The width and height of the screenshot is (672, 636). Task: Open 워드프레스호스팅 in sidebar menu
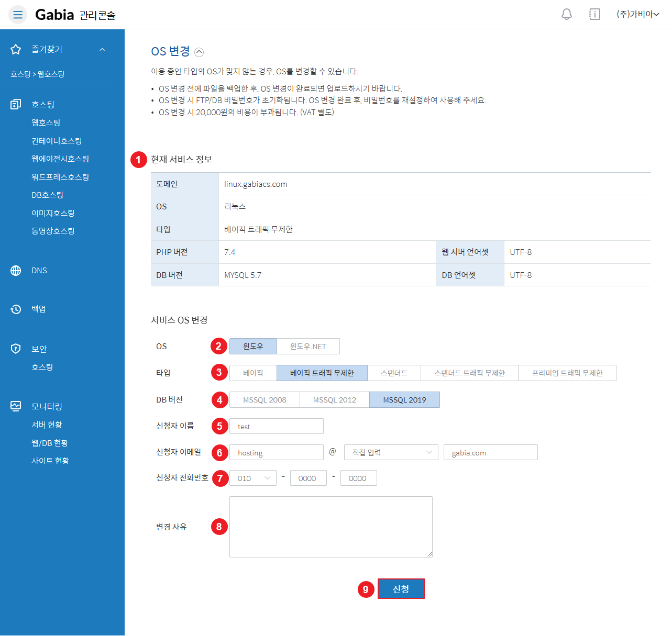coord(60,177)
